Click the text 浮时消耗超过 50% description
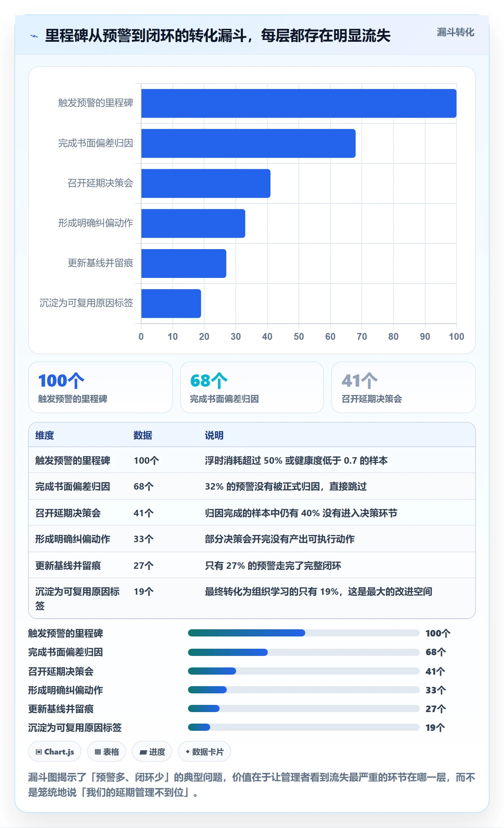The width and height of the screenshot is (504, 828). (296, 460)
